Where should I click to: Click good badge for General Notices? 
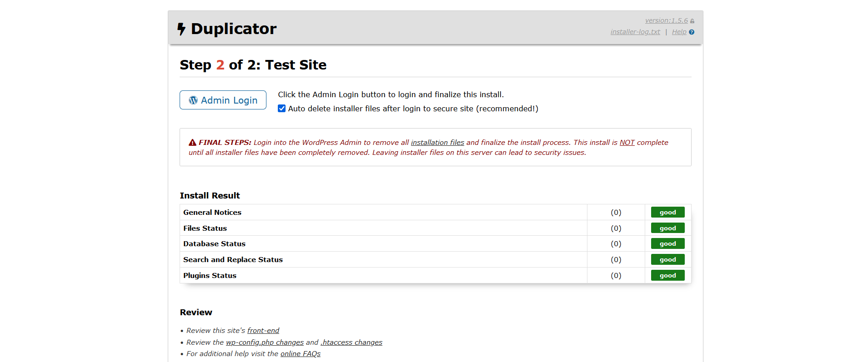(667, 212)
